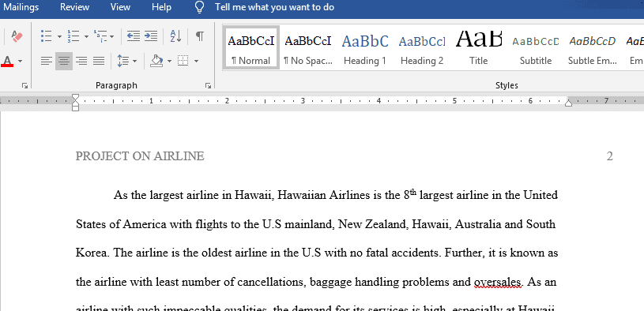The height and width of the screenshot is (311, 644).
Task: Align text left
Action: 47,61
